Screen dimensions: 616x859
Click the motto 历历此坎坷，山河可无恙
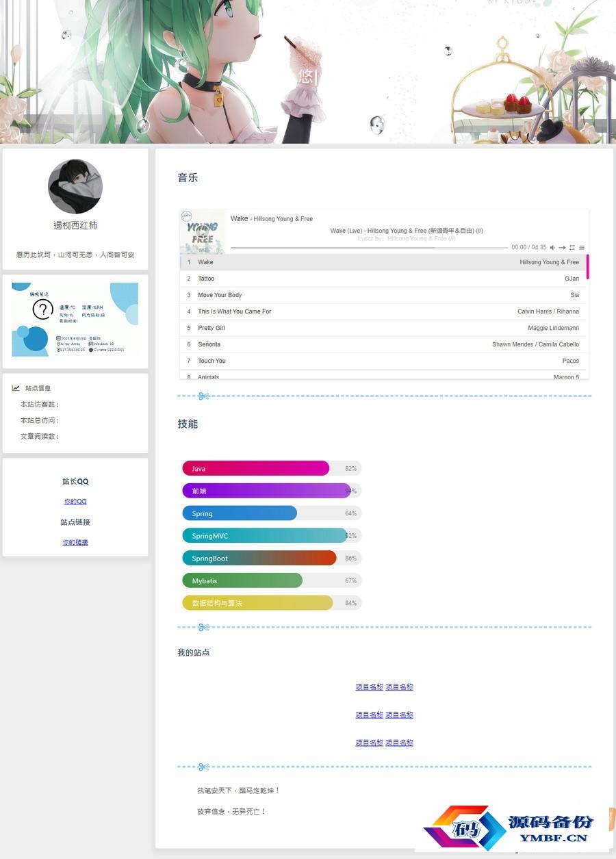(75, 255)
